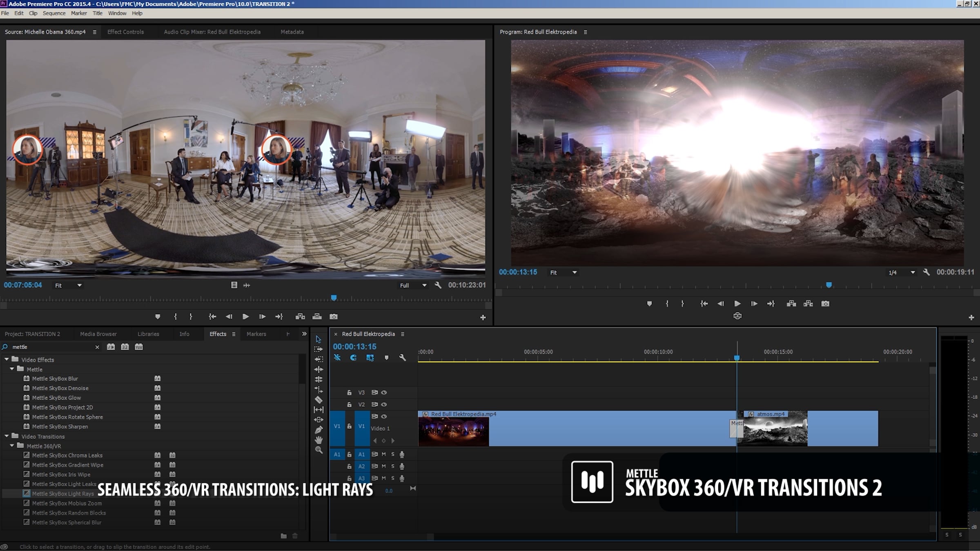Open the Clip menu
Screen dimensions: 980x551
point(33,13)
